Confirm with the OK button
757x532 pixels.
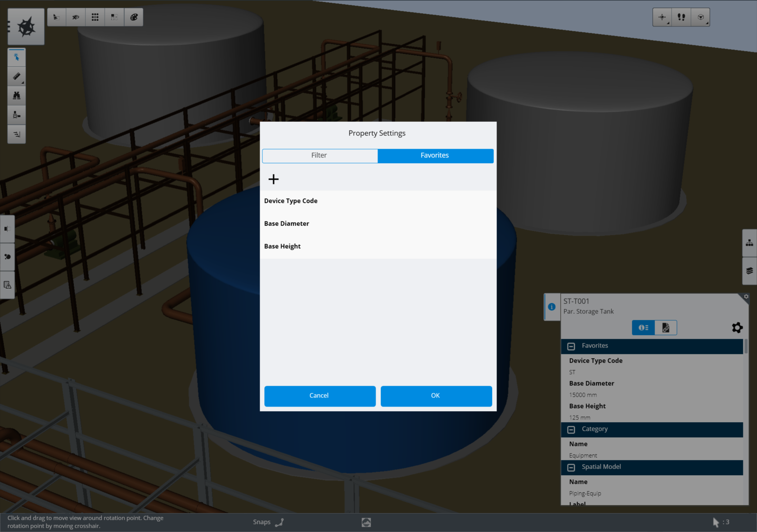(x=436, y=396)
